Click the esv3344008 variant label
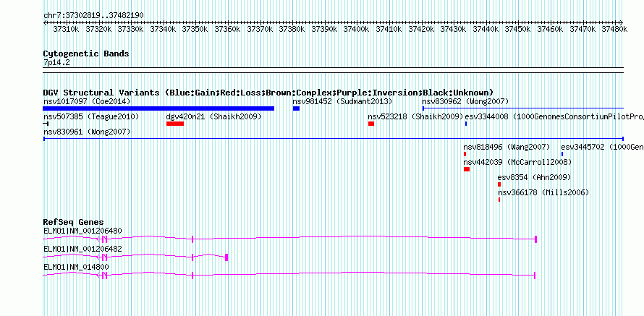Image resolution: width=644 pixels, height=316 pixels. [x=554, y=117]
